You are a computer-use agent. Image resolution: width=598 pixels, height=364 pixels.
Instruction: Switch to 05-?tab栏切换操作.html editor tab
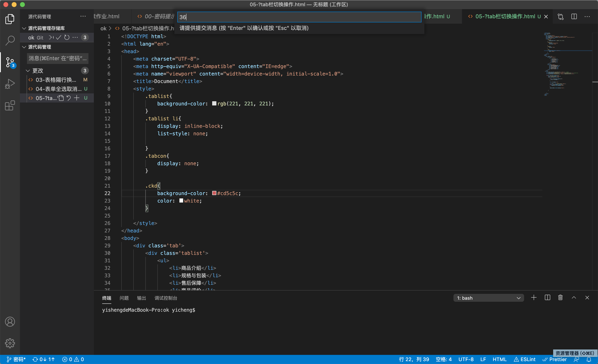[x=505, y=16]
